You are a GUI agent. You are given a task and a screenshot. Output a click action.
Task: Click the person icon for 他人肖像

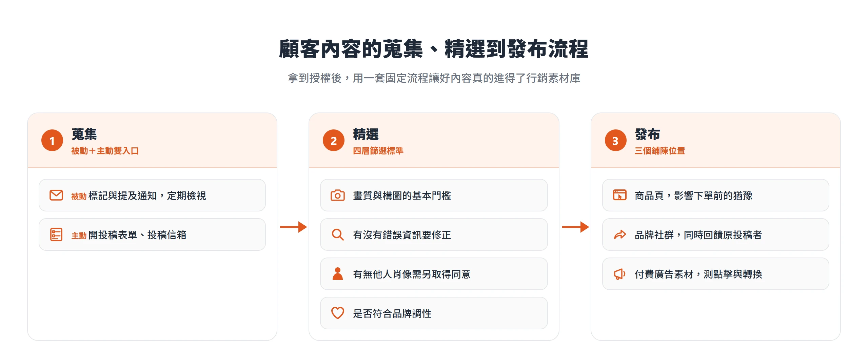point(338,274)
